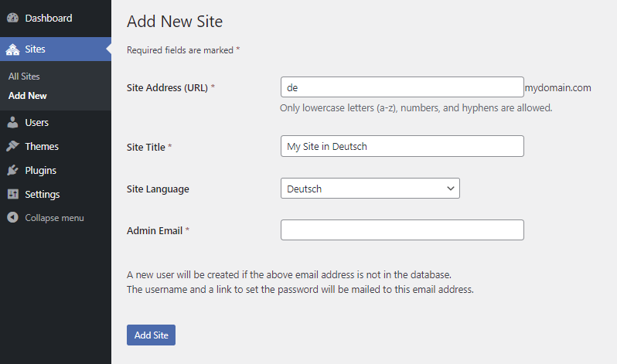This screenshot has width=617, height=364.
Task: Open the Dashboard menu item
Action: click(x=48, y=18)
